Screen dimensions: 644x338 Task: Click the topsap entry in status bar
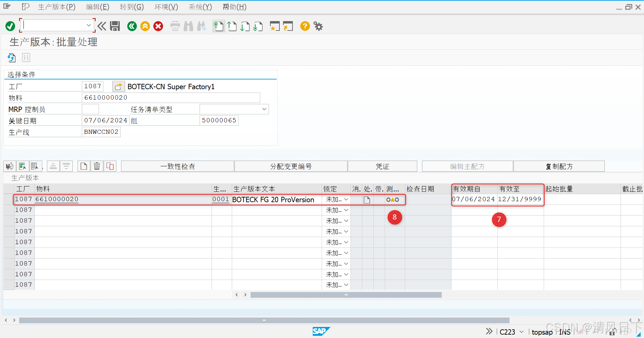[x=542, y=332]
